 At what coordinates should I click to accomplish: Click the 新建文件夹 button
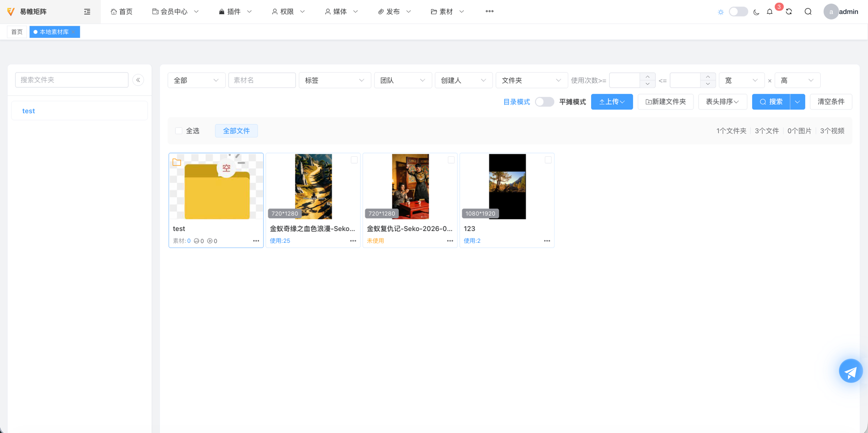[x=666, y=102]
